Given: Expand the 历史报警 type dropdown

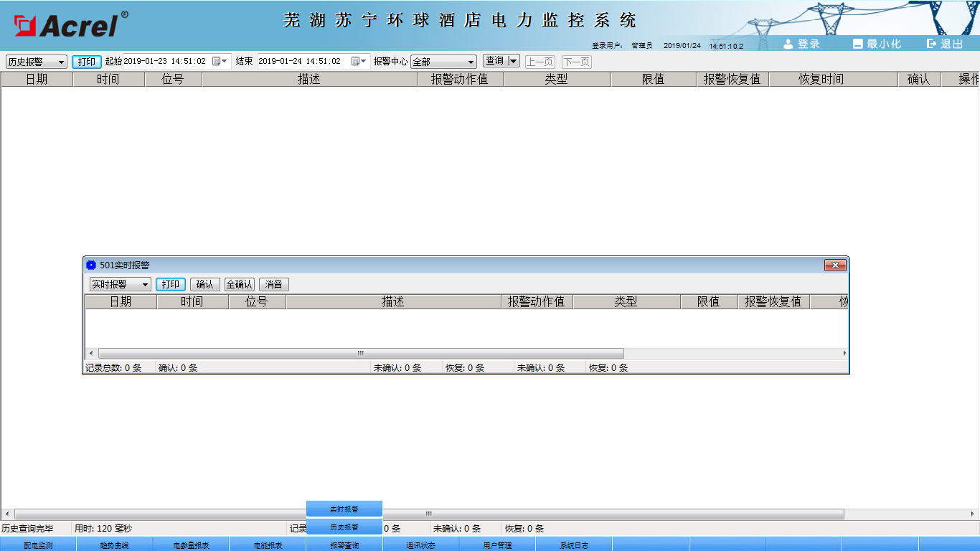Looking at the screenshot, I should [61, 62].
